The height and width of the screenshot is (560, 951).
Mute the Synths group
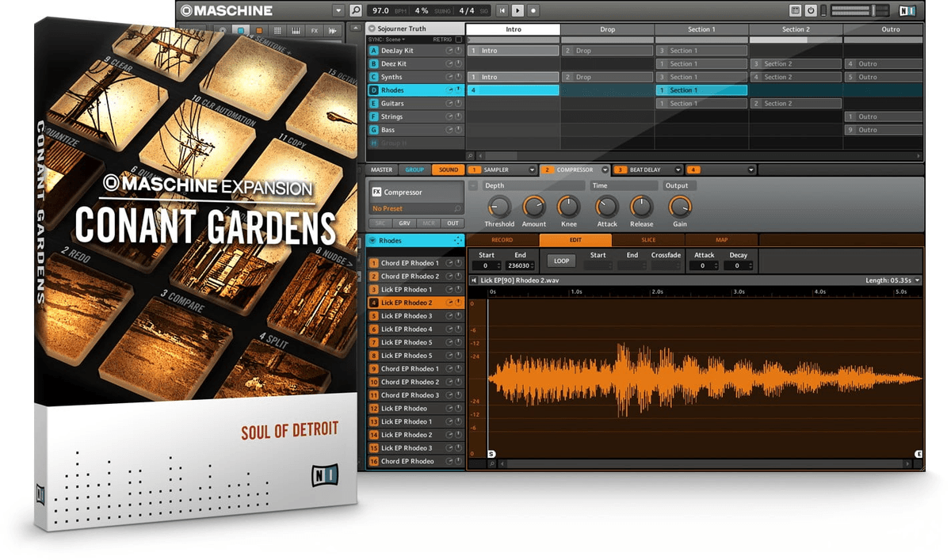click(450, 77)
